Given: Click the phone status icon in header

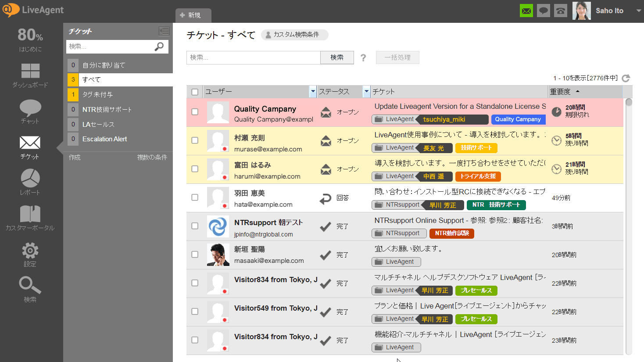Looking at the screenshot, I should (561, 11).
